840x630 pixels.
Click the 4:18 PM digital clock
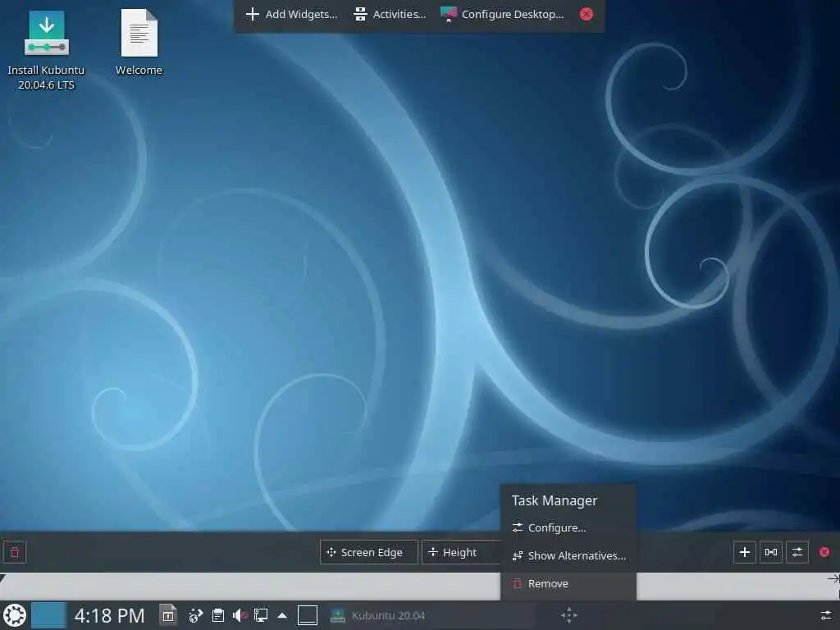coord(110,615)
